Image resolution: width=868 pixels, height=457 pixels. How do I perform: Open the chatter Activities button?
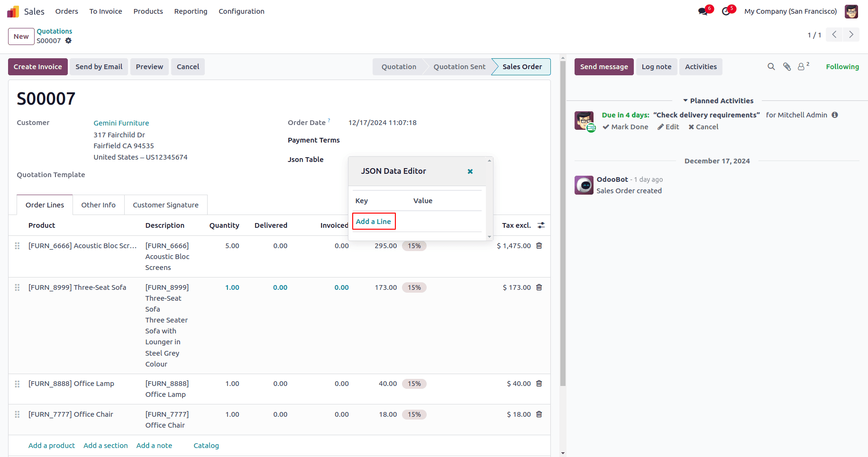701,67
